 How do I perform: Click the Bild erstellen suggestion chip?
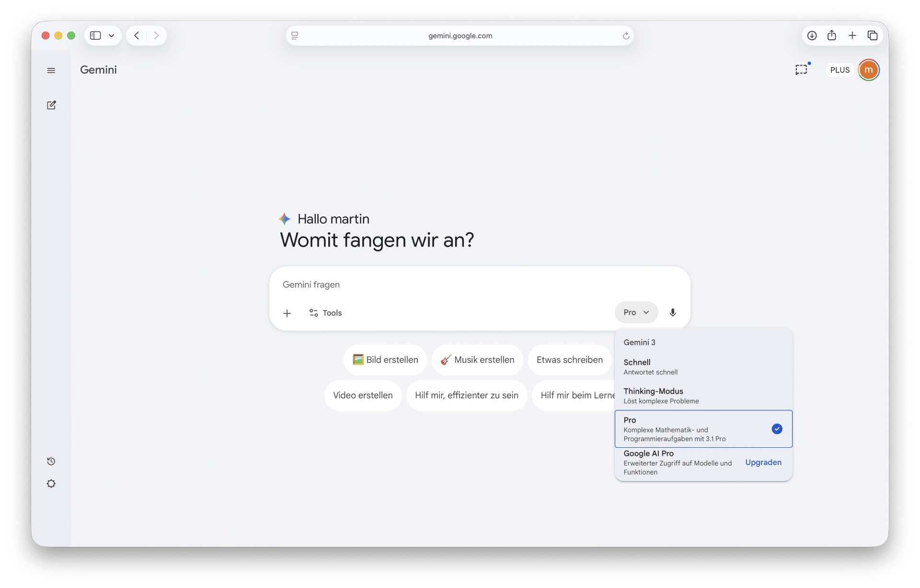point(385,360)
